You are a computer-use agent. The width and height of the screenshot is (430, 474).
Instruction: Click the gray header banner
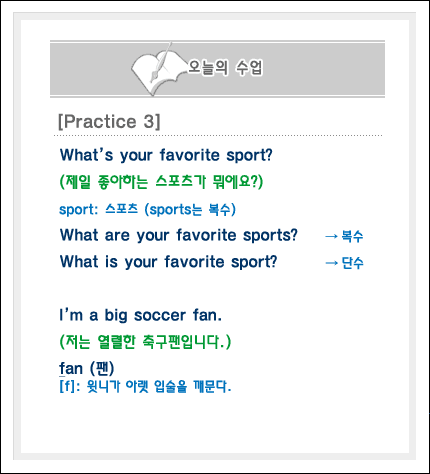coord(217,69)
